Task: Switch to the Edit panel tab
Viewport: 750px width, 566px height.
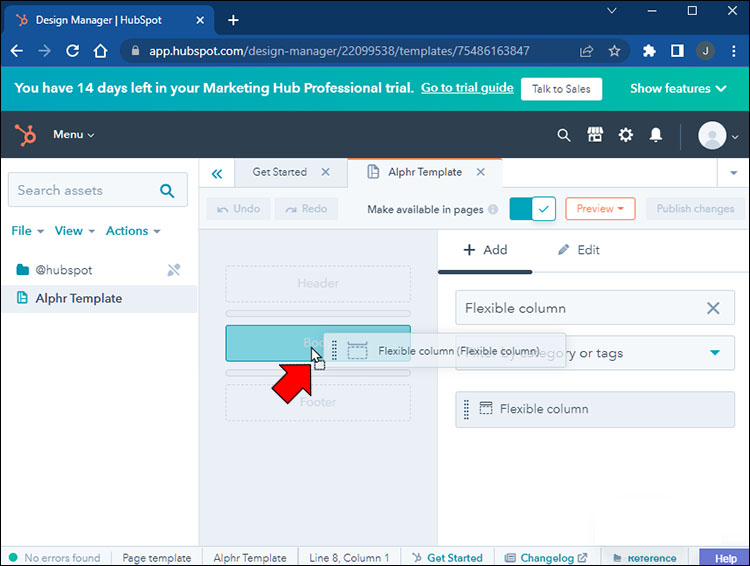Action: 578,250
